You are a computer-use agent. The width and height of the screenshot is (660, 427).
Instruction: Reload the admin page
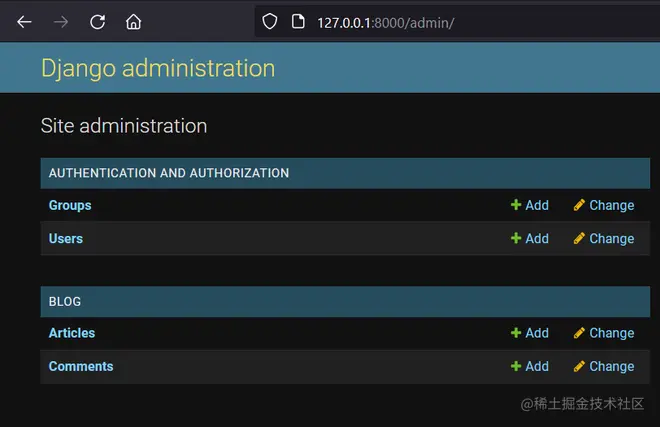pos(98,22)
